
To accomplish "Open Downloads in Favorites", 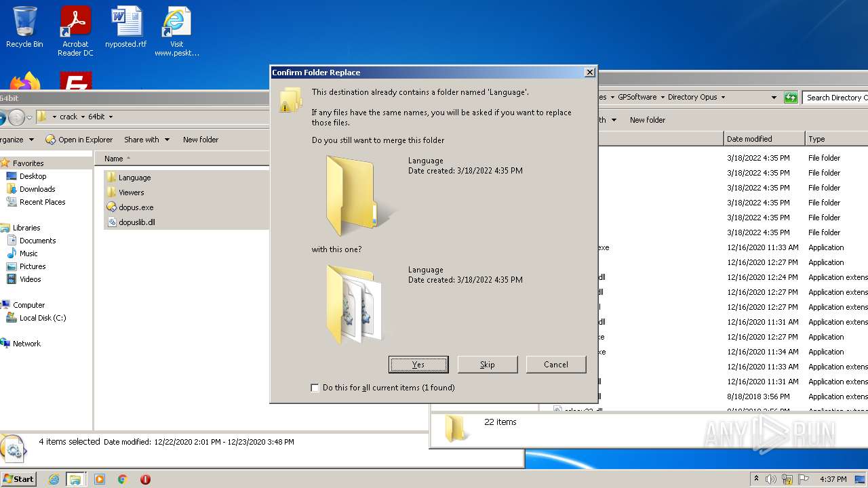I will tap(37, 189).
